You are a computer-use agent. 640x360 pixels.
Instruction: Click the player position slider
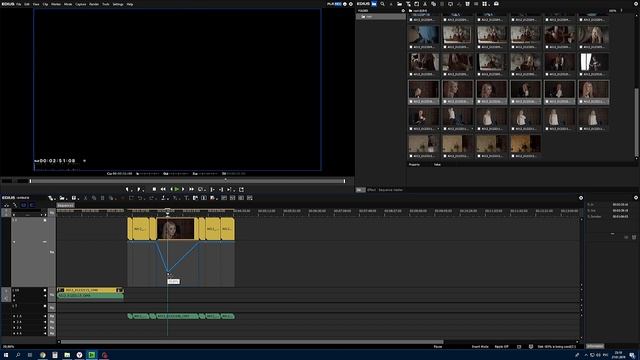[188, 181]
